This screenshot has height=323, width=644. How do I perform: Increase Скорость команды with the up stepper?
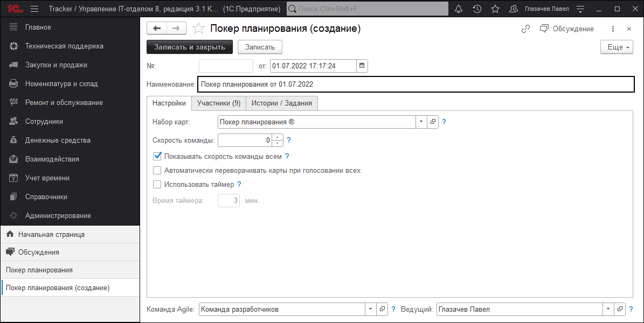point(277,137)
